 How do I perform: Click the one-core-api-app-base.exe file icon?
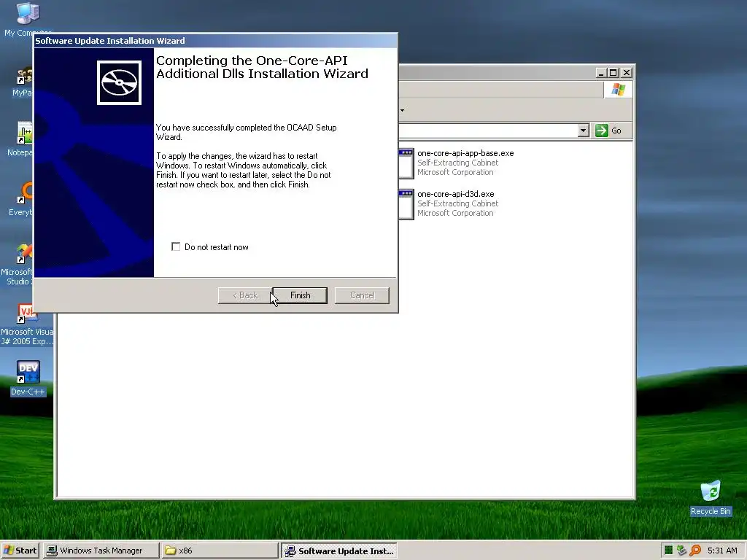coord(406,163)
